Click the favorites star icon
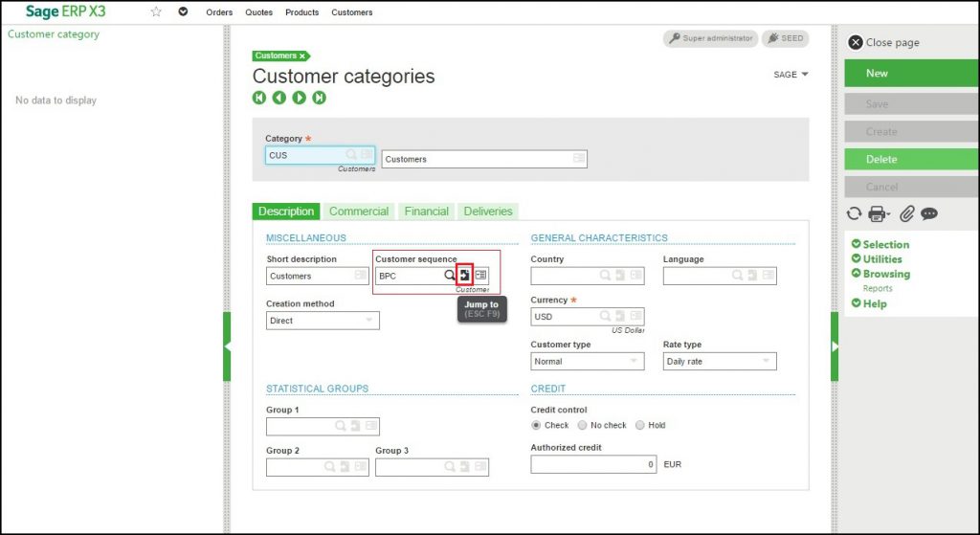The height and width of the screenshot is (535, 980). (156, 11)
